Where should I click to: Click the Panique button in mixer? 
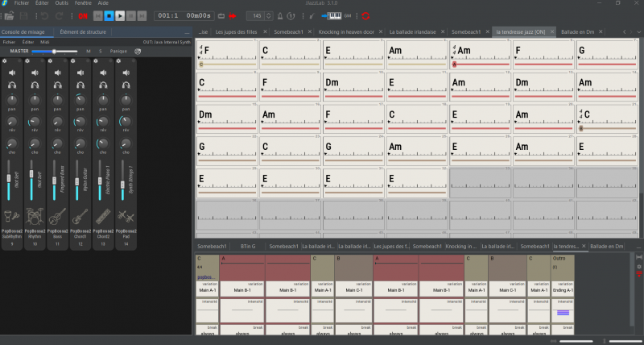118,51
